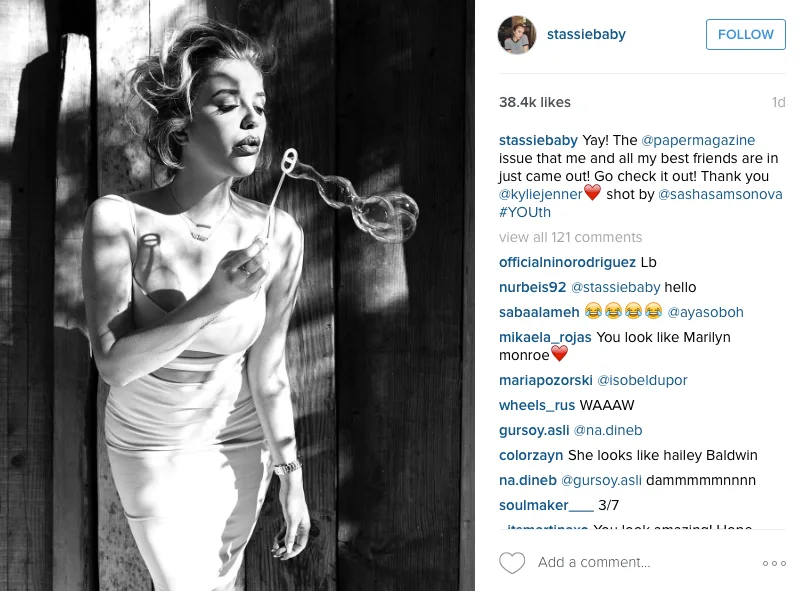This screenshot has height=591, width=809.
Task: Open the stassiebaby username in the header
Action: click(x=586, y=34)
